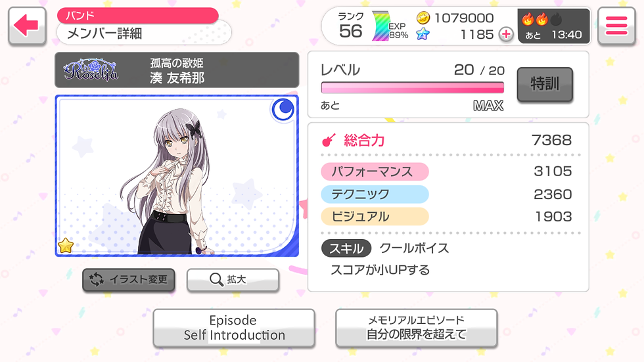This screenshot has width=644, height=362.
Task: Tap the red back arrow button
Action: point(27,26)
